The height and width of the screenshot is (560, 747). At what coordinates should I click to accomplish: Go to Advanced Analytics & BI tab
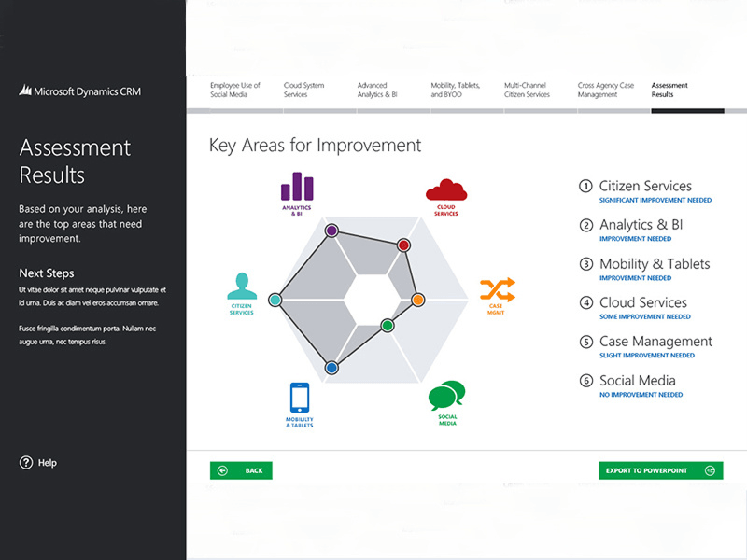[x=377, y=90]
